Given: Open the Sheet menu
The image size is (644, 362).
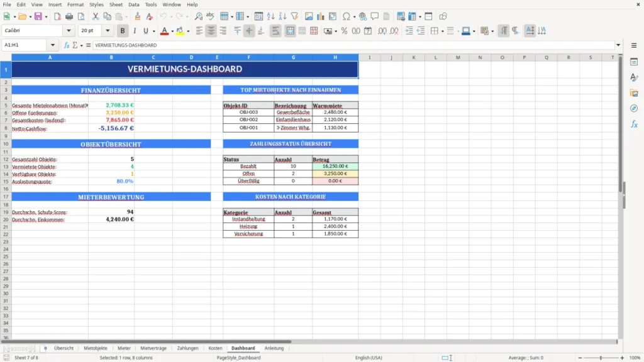Looking at the screenshot, I should 116,4.
